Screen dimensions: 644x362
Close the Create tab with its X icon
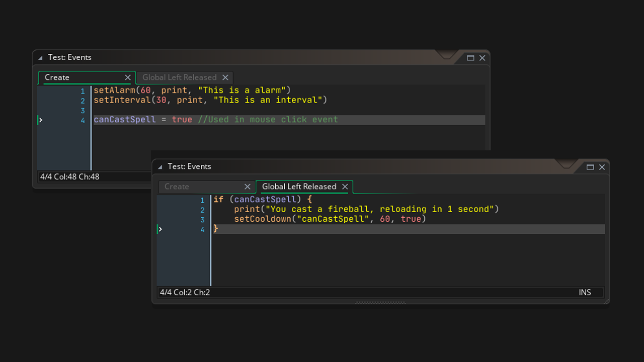click(128, 77)
